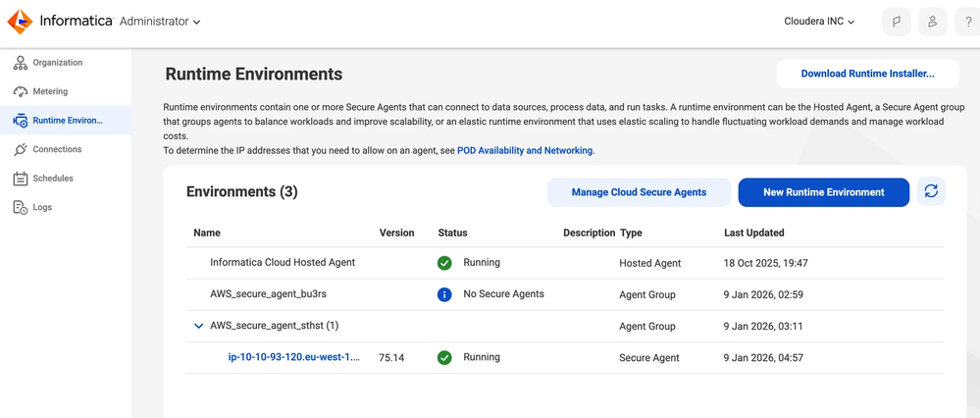The image size is (980, 418).
Task: Open the Administrator service dropdown
Action: point(160,22)
